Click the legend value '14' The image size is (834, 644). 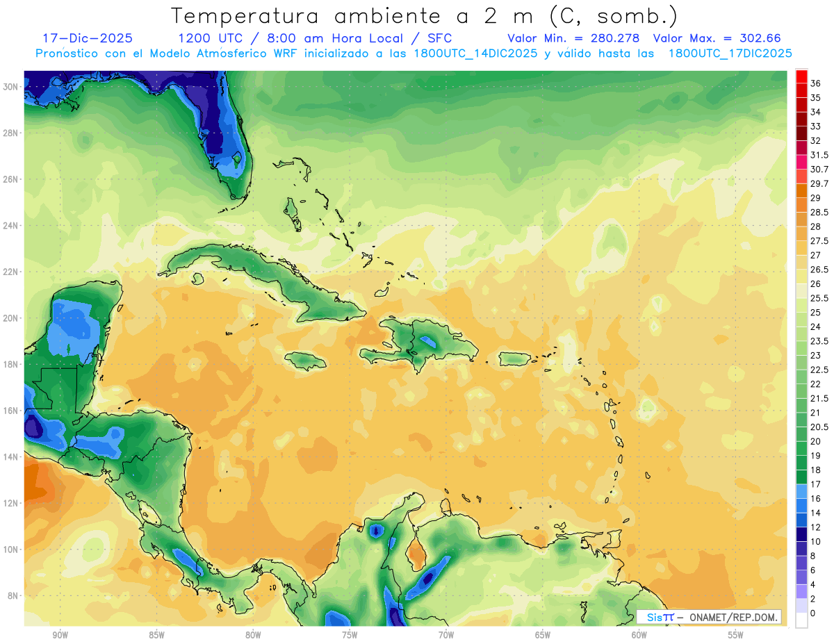816,513
